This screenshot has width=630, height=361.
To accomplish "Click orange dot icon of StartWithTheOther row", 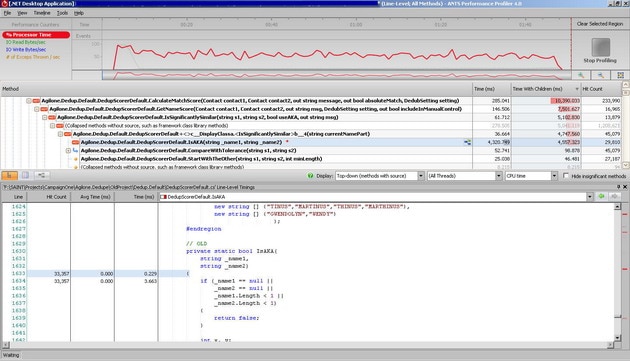I will [76, 159].
